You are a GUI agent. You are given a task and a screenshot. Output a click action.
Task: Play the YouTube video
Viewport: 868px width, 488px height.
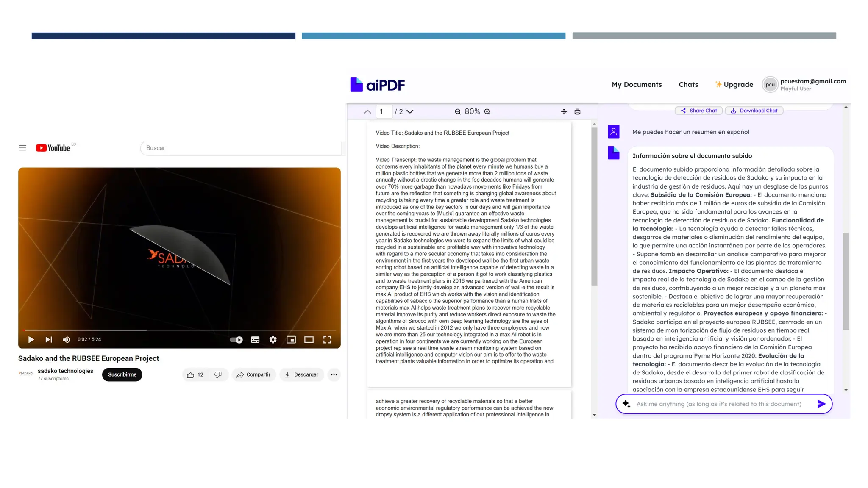(x=31, y=340)
